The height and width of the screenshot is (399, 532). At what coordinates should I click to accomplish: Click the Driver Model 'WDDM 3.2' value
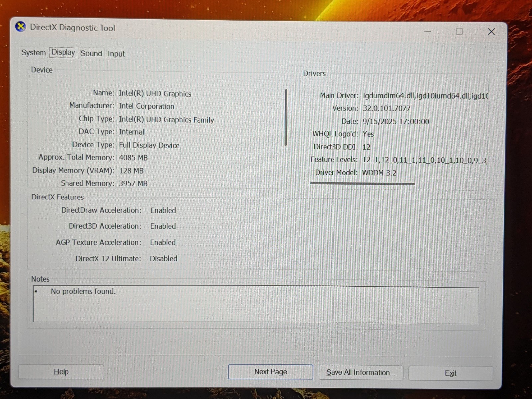[379, 173]
